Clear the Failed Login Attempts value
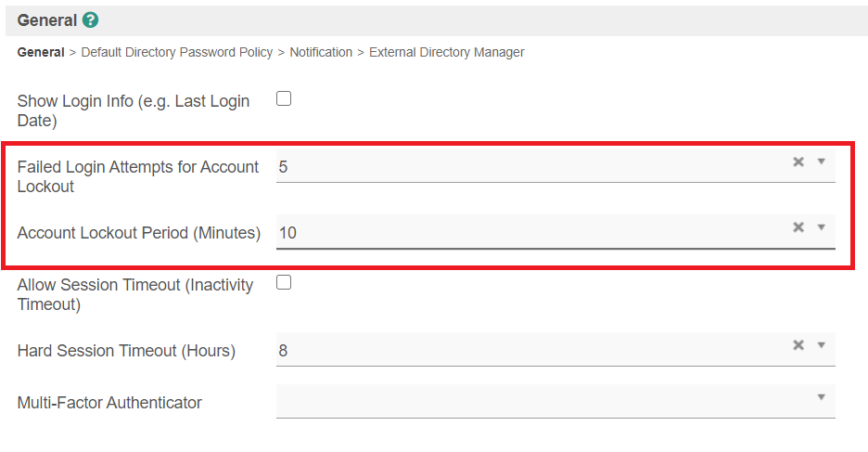Viewport: 868px width, 452px height. pos(798,161)
